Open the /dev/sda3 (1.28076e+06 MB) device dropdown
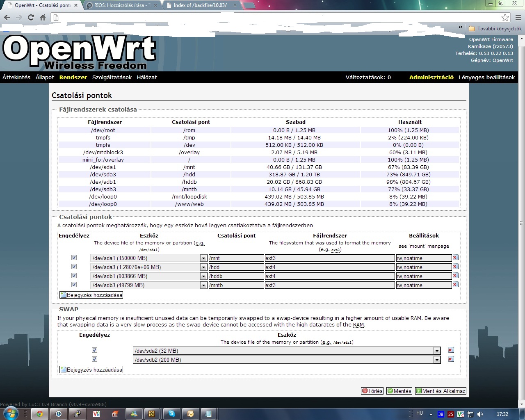 coord(148,267)
